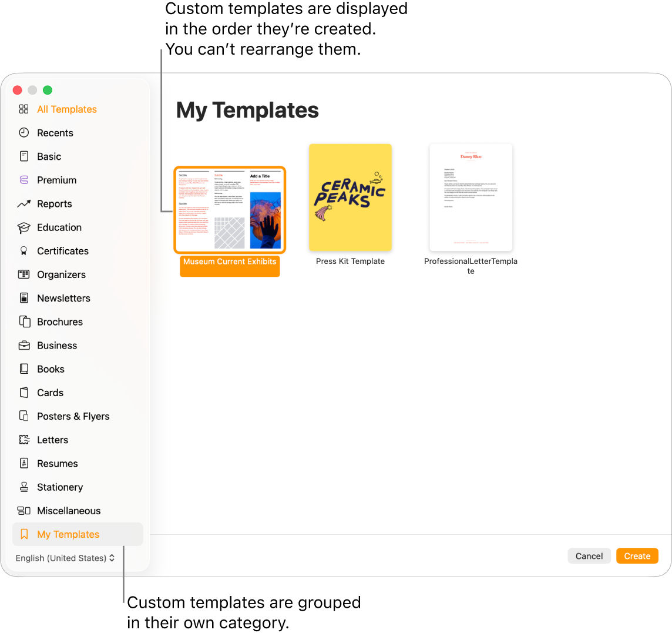This screenshot has width=672, height=633.
Task: Select the Education graduation cap icon
Action: (23, 227)
